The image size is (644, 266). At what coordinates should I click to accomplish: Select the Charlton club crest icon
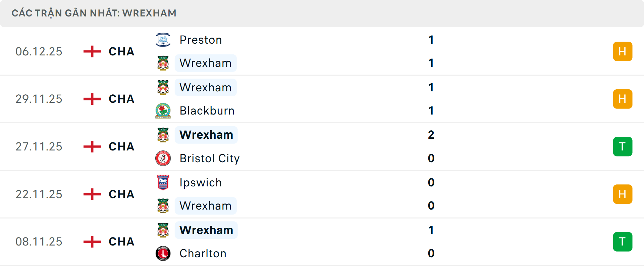point(163,254)
